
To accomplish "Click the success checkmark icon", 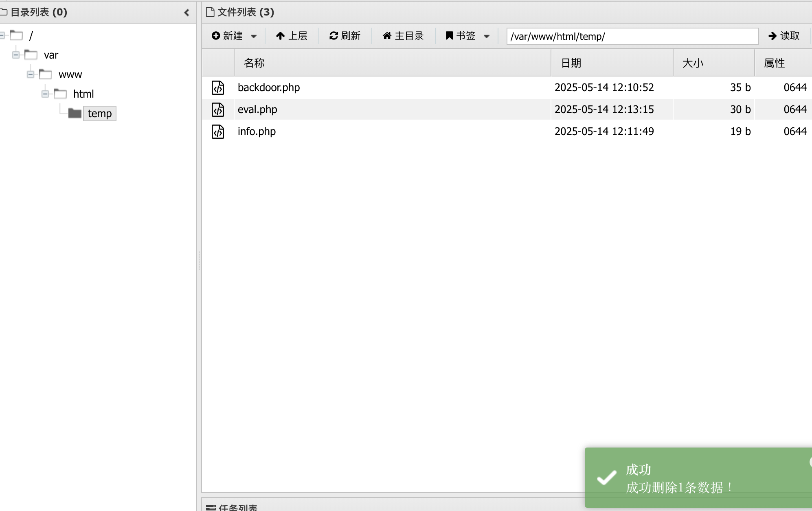I will click(607, 478).
